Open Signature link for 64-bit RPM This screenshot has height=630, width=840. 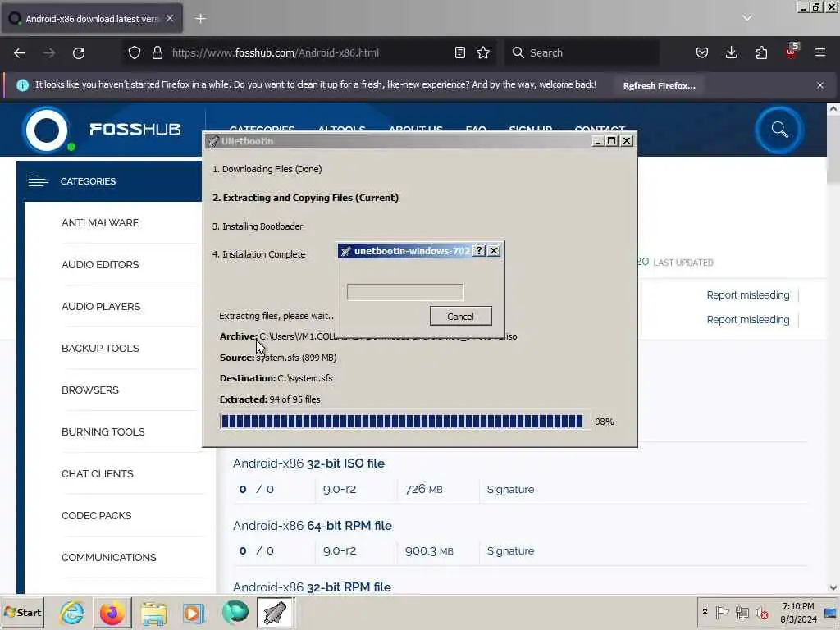point(510,550)
